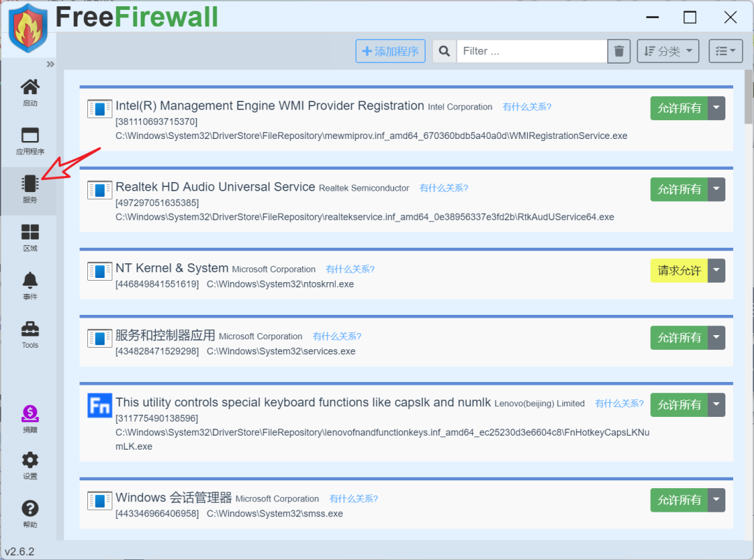The width and height of the screenshot is (754, 560).
Task: Open 有什么关系? link for Windows 会话管理器
Action: 353,499
